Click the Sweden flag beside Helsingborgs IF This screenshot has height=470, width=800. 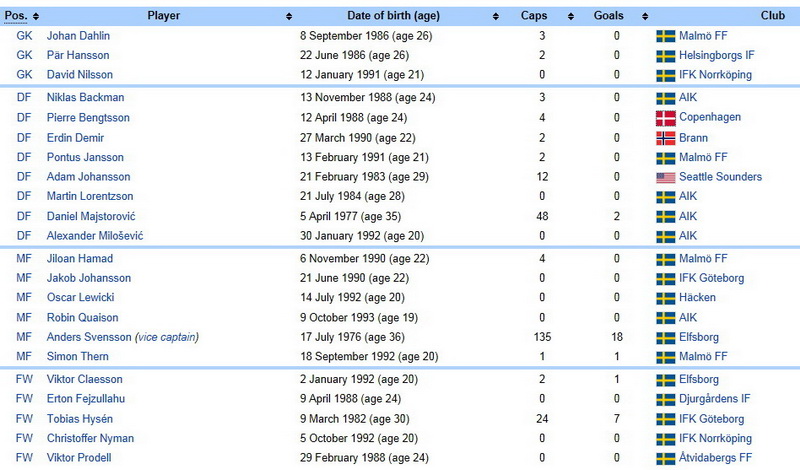665,56
